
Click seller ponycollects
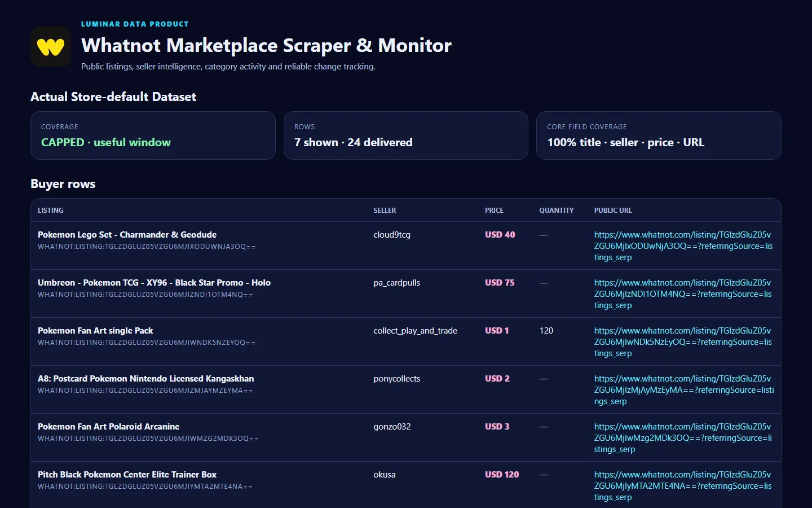pyautogui.click(x=396, y=379)
